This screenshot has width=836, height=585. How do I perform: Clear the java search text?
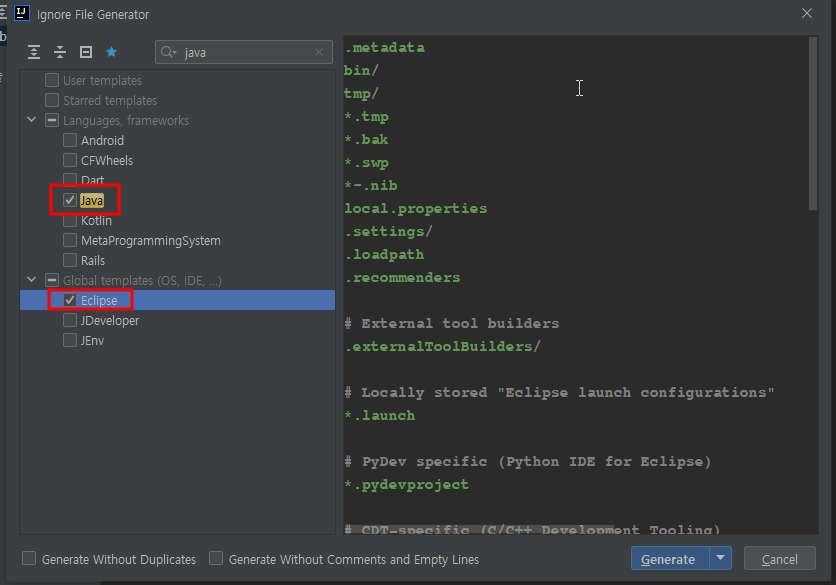tap(319, 52)
